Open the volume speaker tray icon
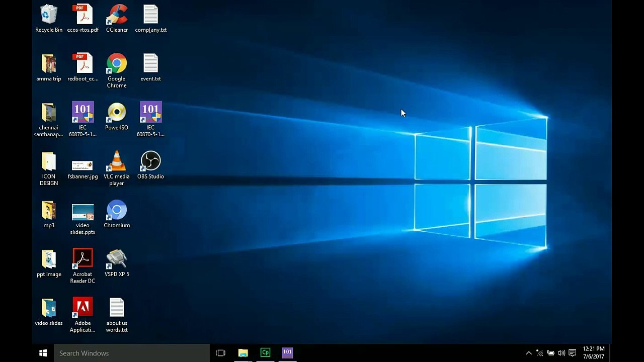The width and height of the screenshot is (644, 362). tap(561, 353)
